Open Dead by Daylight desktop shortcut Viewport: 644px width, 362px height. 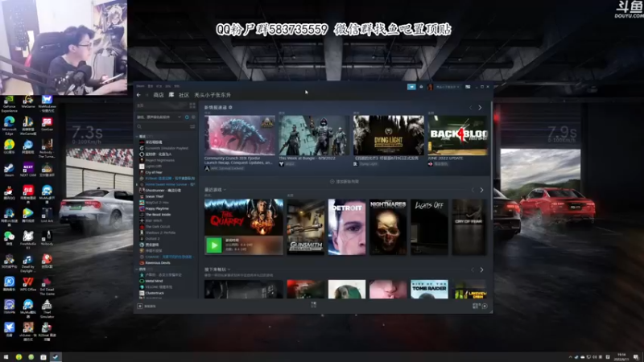pos(28,264)
